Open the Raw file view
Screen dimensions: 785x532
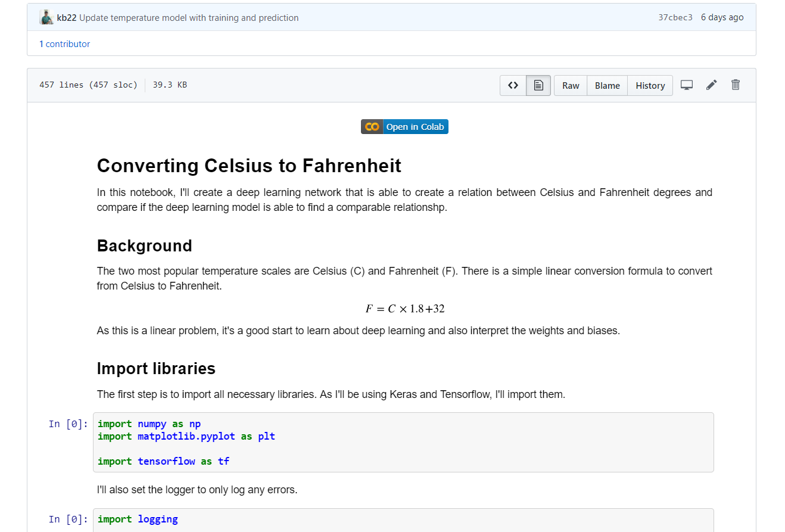571,85
